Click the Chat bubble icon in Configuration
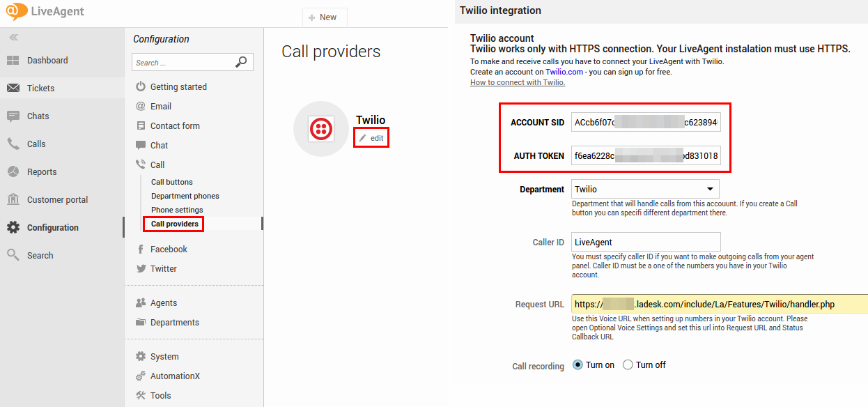868x407 pixels. pos(141,146)
